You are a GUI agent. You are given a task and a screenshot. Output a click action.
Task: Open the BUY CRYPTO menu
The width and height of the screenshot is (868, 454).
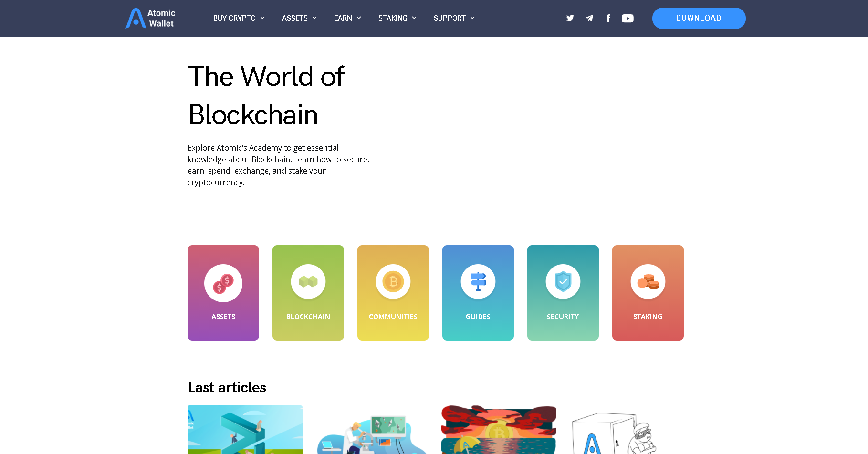point(234,18)
